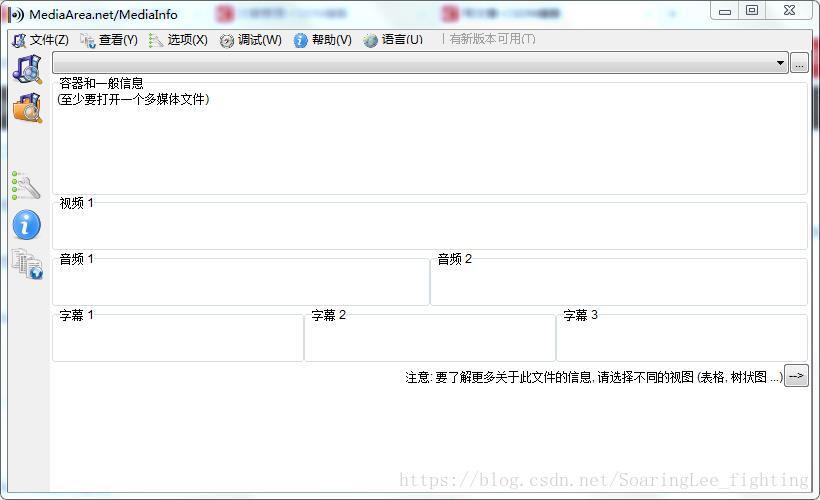Click the 视频 1 section label
The height and width of the screenshot is (500, 820).
[76, 203]
